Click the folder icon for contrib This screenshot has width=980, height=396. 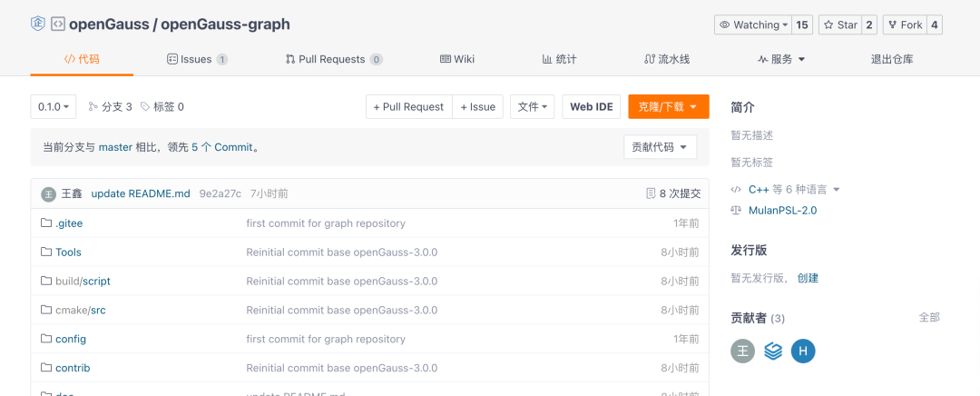point(45,367)
